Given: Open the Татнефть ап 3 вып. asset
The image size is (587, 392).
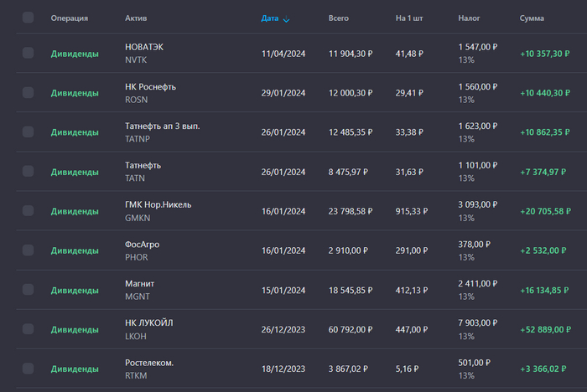Looking at the screenshot, I should pyautogui.click(x=162, y=126).
